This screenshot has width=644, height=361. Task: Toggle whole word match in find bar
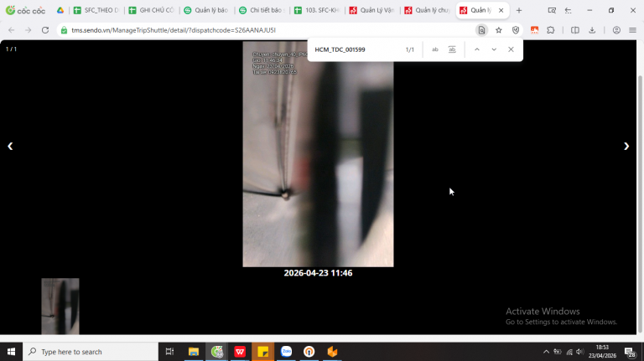(x=452, y=49)
